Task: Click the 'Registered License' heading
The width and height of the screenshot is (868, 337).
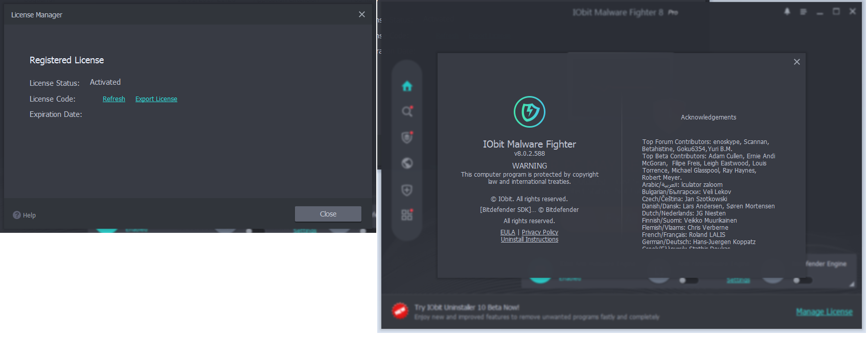Action: coord(66,60)
